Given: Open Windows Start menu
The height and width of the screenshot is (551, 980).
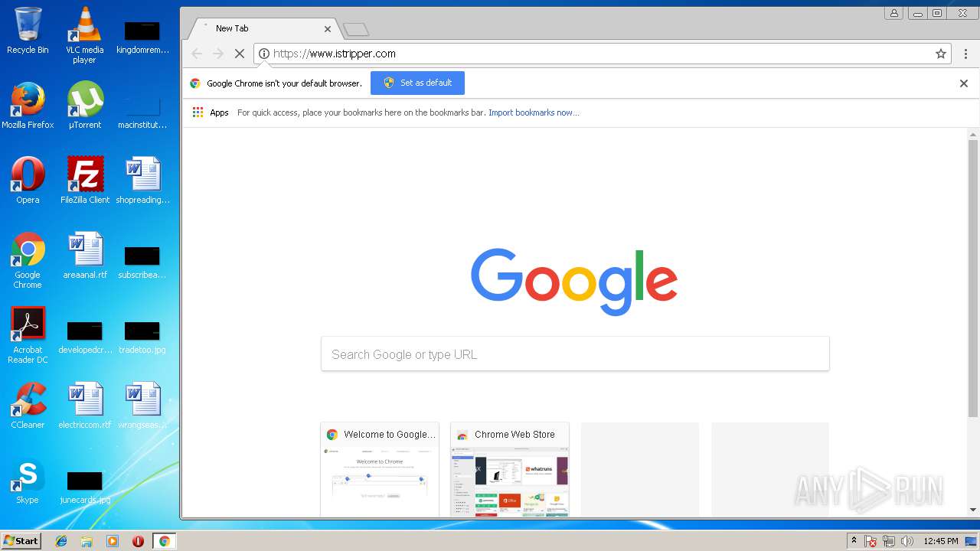Looking at the screenshot, I should point(21,541).
